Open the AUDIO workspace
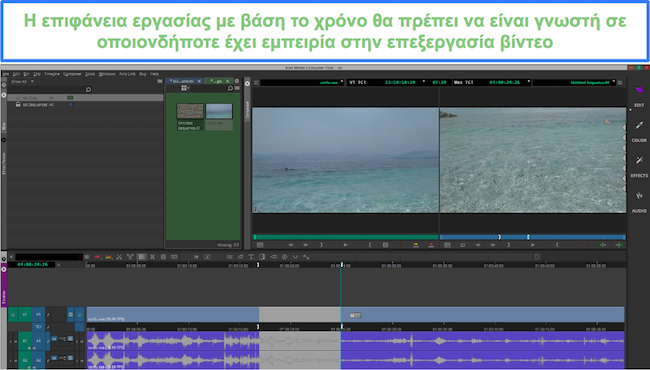This screenshot has width=650, height=370. [639, 202]
